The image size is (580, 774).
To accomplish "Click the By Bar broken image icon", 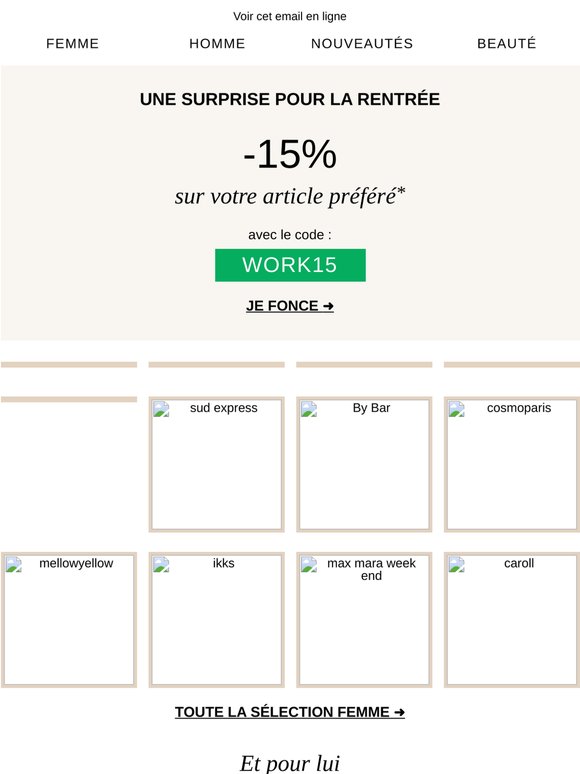I will pyautogui.click(x=309, y=409).
